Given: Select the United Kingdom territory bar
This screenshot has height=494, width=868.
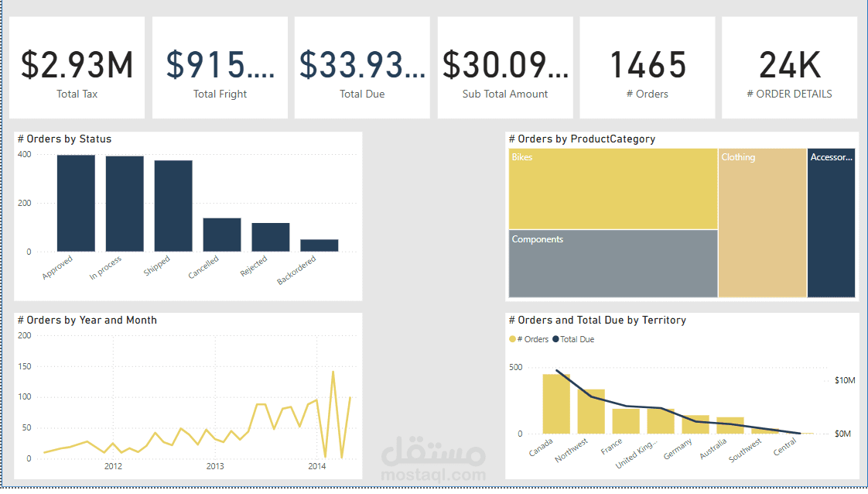Looking at the screenshot, I should click(661, 421).
